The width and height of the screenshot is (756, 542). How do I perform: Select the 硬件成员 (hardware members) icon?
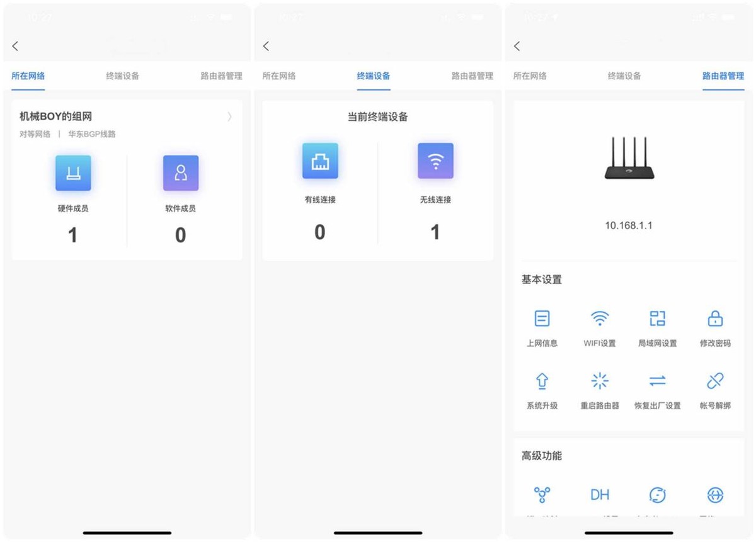pos(73,172)
